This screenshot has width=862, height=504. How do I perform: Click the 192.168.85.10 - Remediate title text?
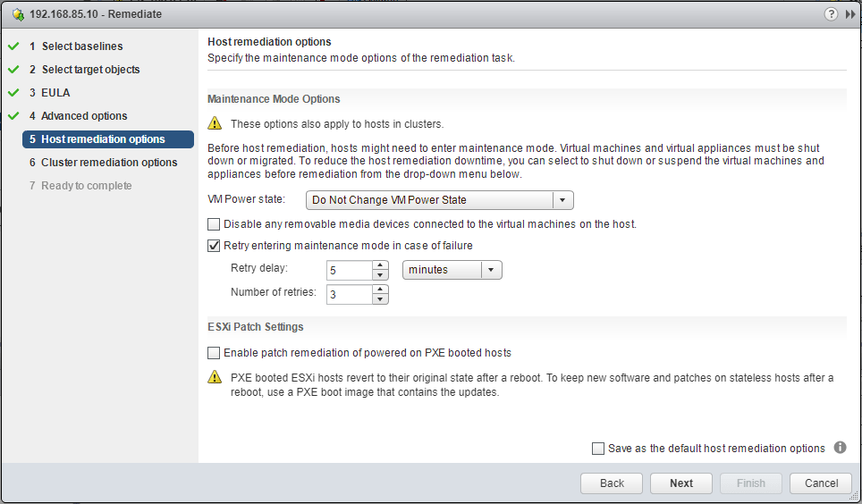(x=96, y=14)
